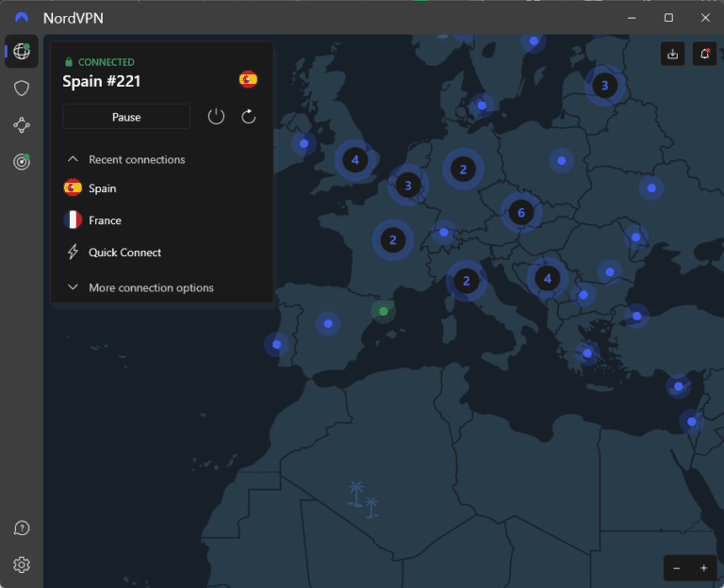The width and height of the screenshot is (724, 588).
Task: Select France from recent connections
Action: pyautogui.click(x=105, y=220)
